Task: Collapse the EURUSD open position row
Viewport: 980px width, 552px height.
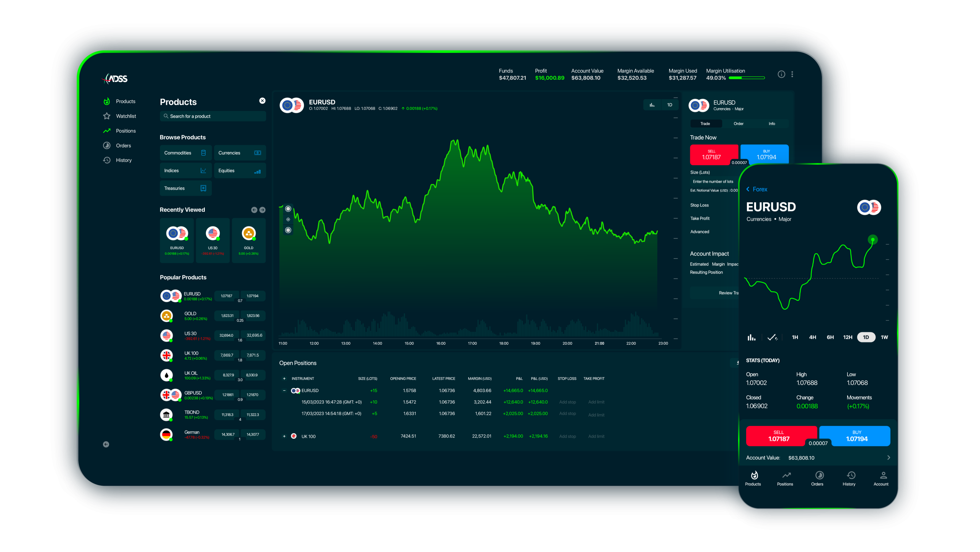Action: click(x=284, y=390)
